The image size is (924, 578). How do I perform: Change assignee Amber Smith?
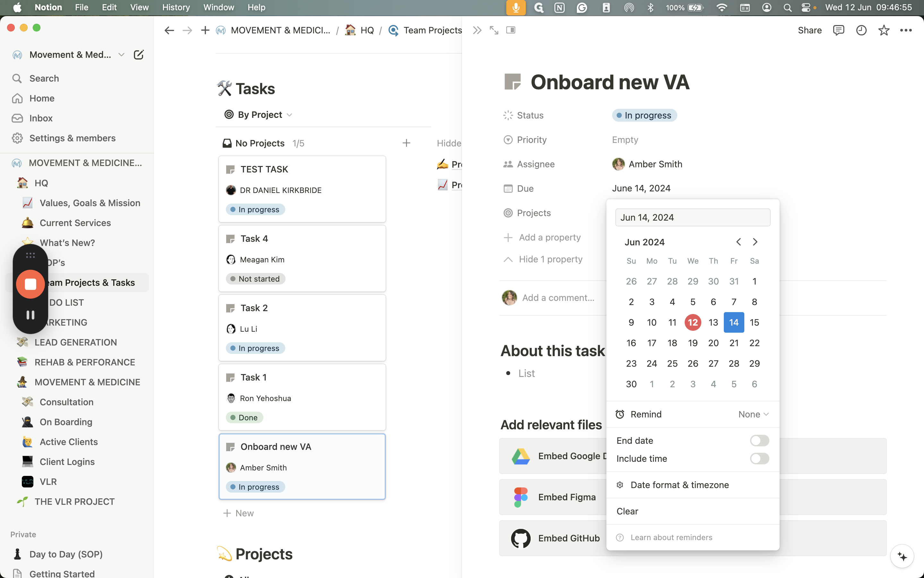click(x=647, y=164)
